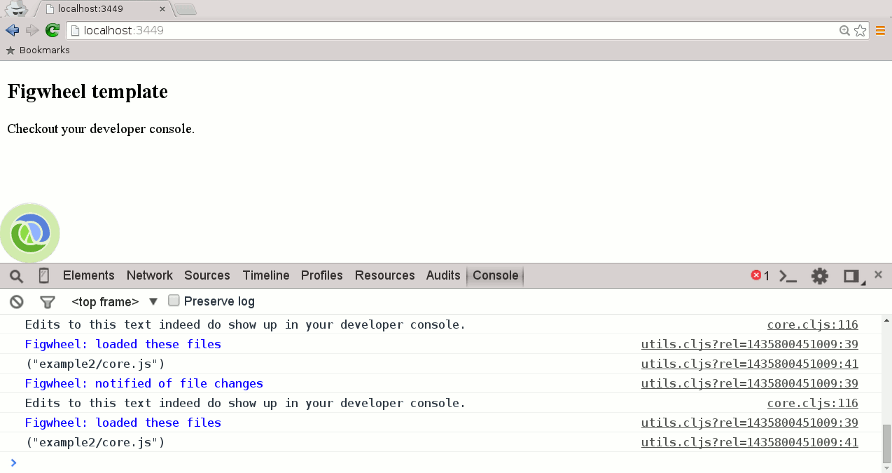Click the red error count indicator
This screenshot has height=473, width=892.
click(x=760, y=275)
